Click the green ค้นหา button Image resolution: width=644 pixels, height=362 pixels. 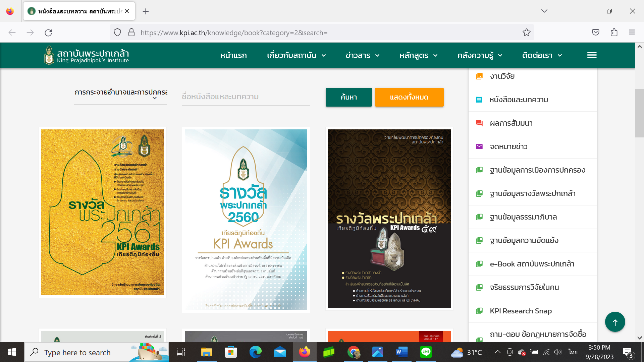point(348,97)
